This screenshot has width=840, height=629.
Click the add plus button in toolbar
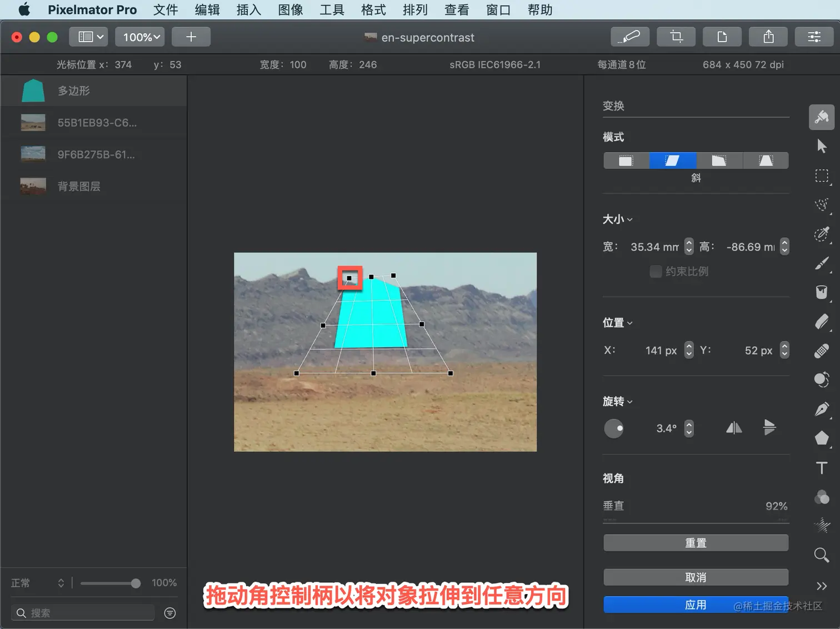191,37
